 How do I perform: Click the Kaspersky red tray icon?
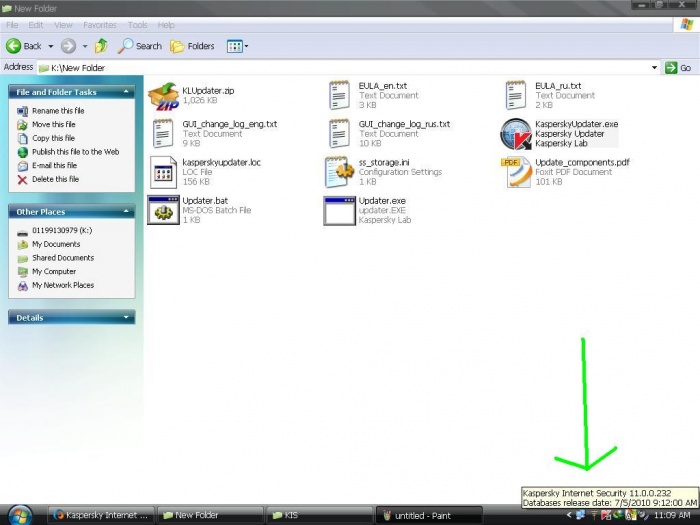click(x=606, y=515)
